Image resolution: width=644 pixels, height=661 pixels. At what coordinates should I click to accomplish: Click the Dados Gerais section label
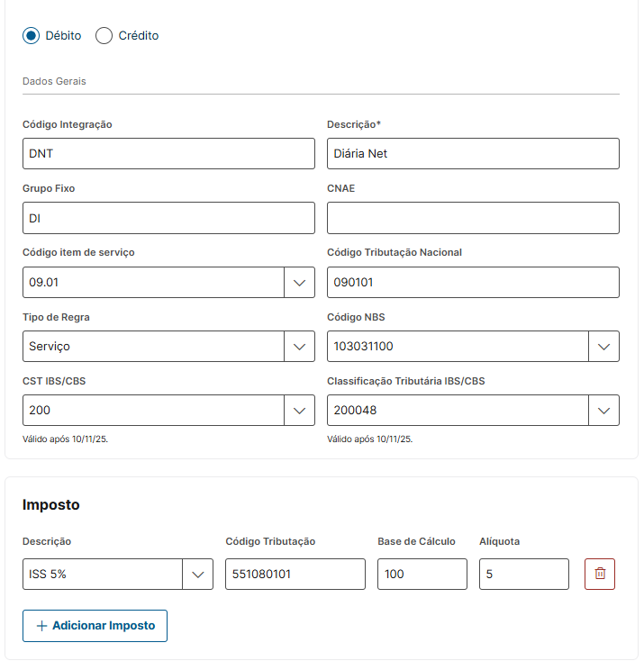coord(54,81)
